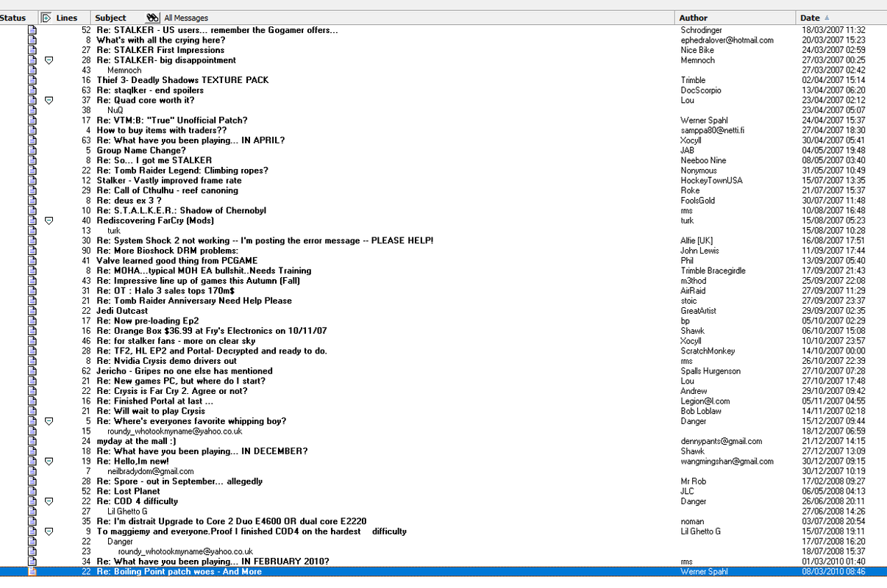Select 'Re: staqlker - end spoilers' message

tap(150, 90)
